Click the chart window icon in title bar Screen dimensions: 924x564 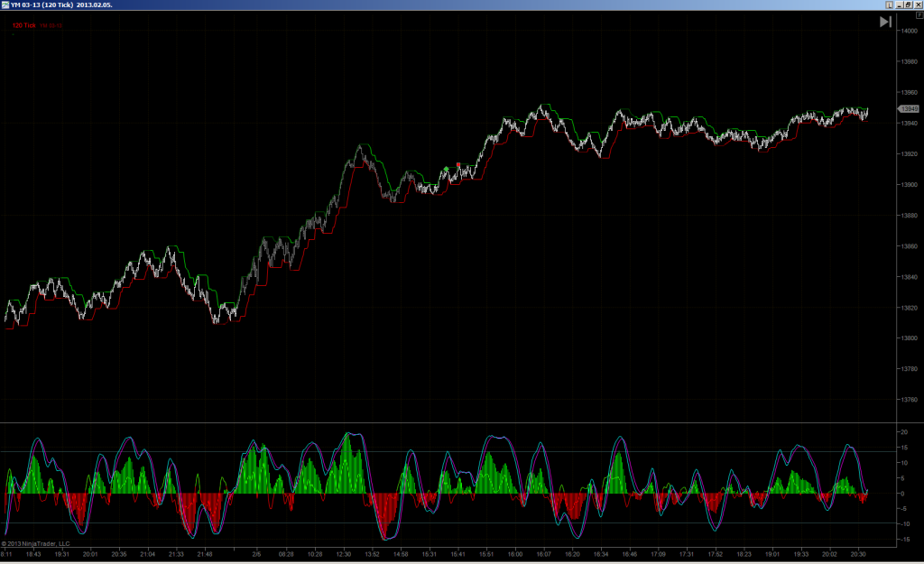click(5, 5)
